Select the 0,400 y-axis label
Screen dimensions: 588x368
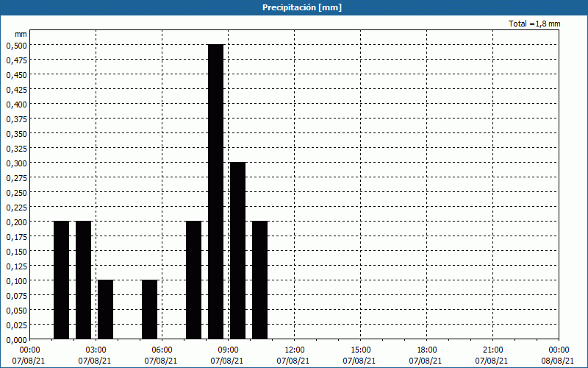[x=16, y=104]
